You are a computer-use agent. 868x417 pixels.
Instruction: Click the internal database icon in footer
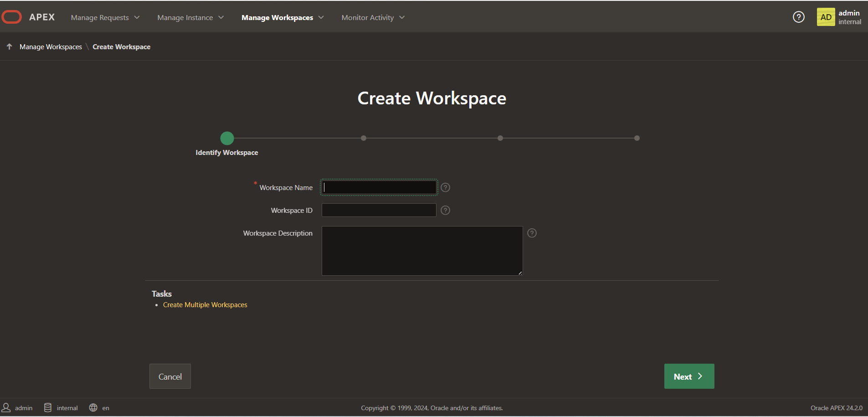(x=48, y=407)
